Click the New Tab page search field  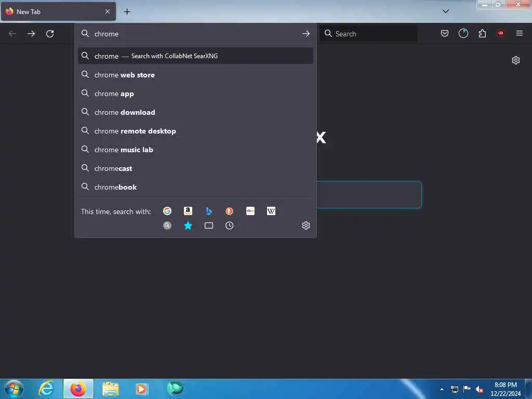(x=369, y=194)
